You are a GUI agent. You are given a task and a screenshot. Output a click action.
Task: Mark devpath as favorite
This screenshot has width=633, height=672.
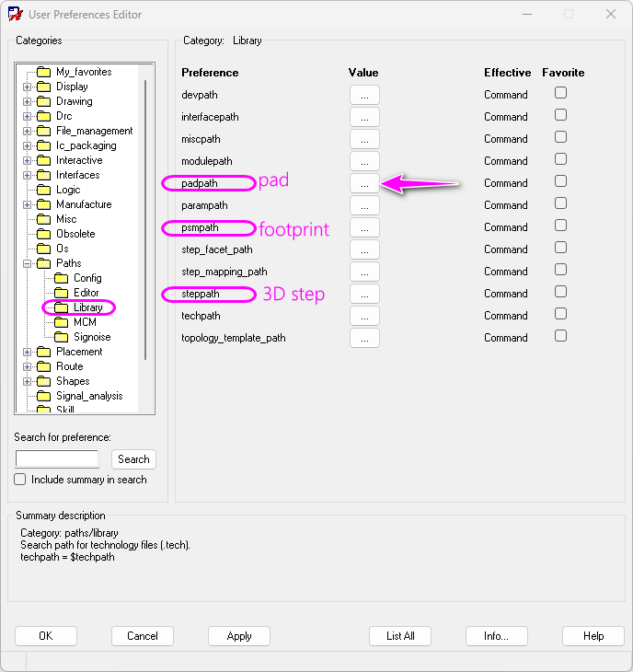point(560,93)
